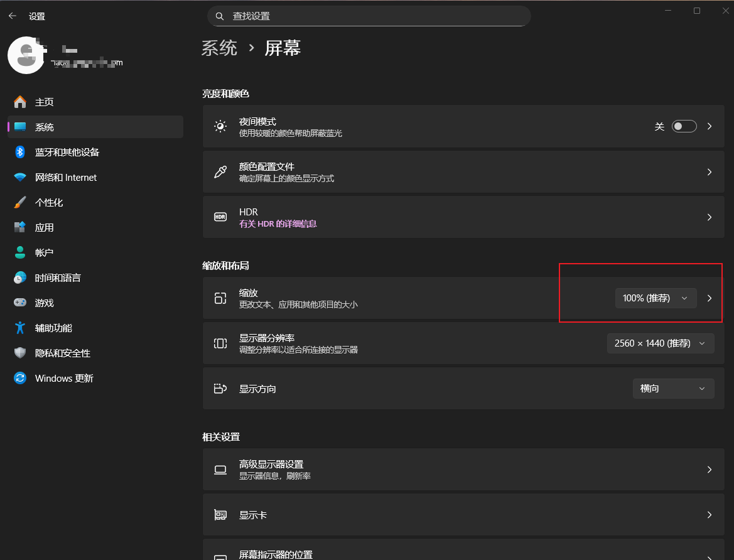
Task: Click the chevron on the 颜色配置文件 row
Action: click(x=710, y=172)
